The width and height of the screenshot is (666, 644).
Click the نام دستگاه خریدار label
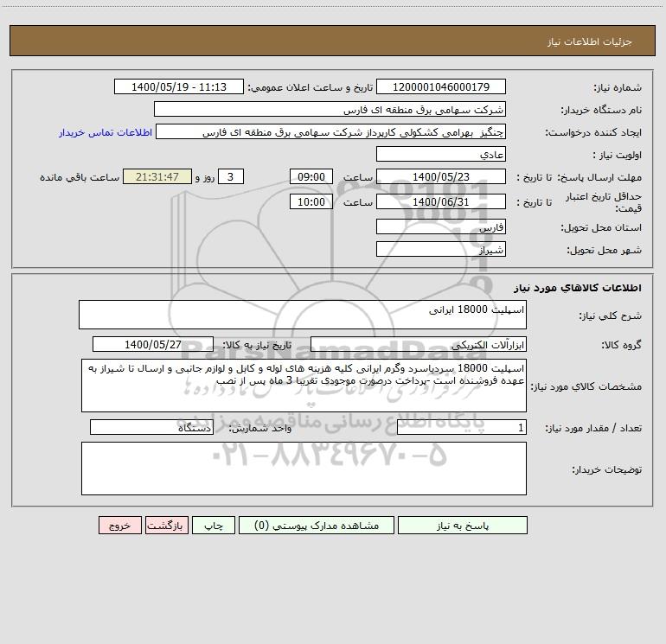601,111
